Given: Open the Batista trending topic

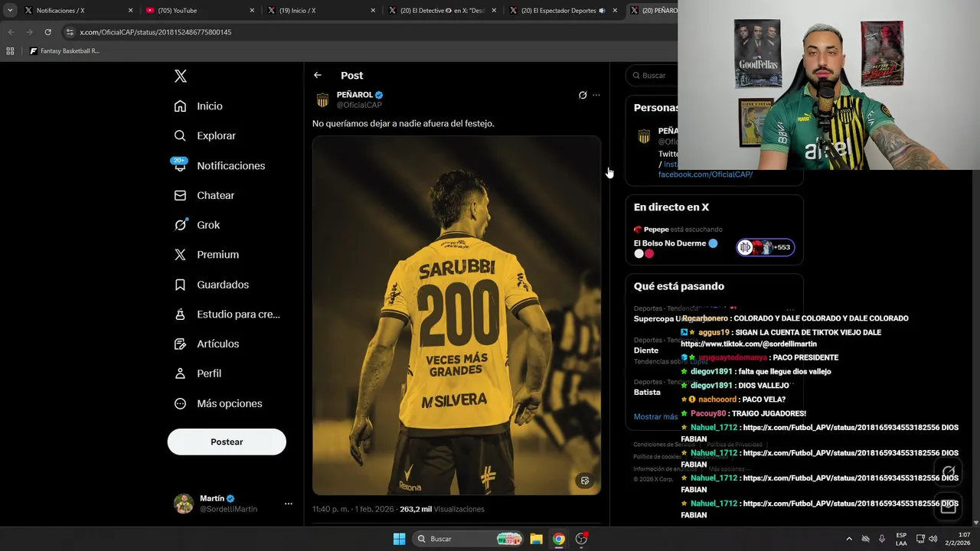Looking at the screenshot, I should [647, 392].
